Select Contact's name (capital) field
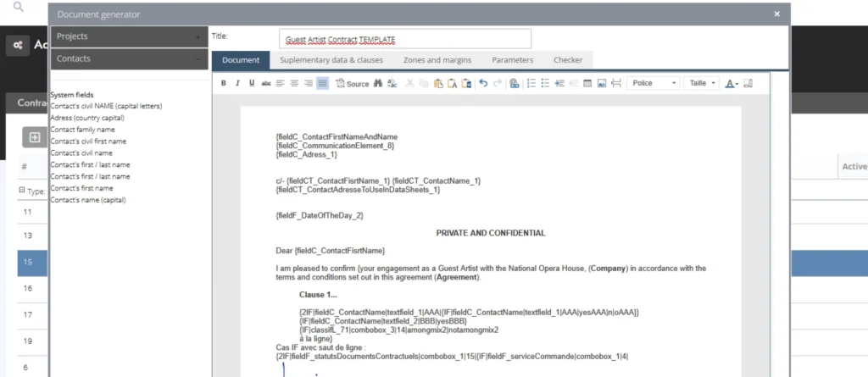This screenshot has height=377, width=868. (88, 200)
